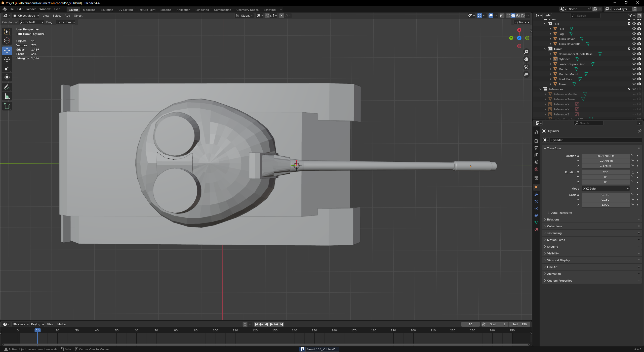Expand the Commander Cupola Base item
The image size is (644, 352).
coord(550,54)
